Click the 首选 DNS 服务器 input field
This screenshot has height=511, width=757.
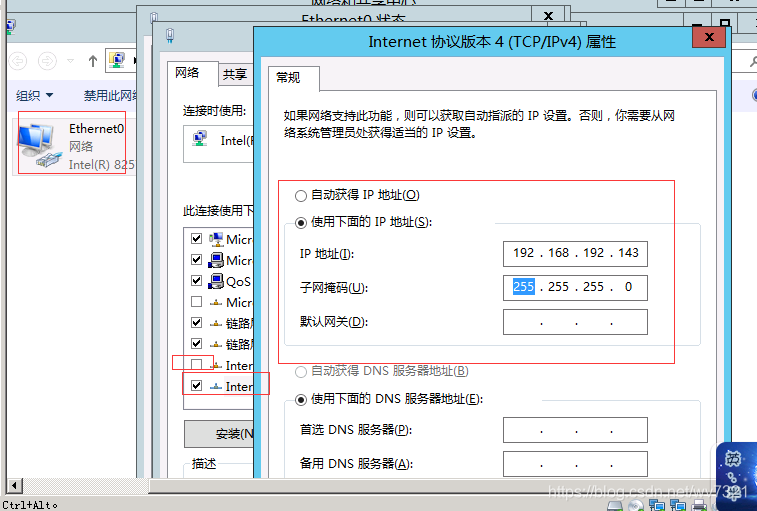coord(575,430)
